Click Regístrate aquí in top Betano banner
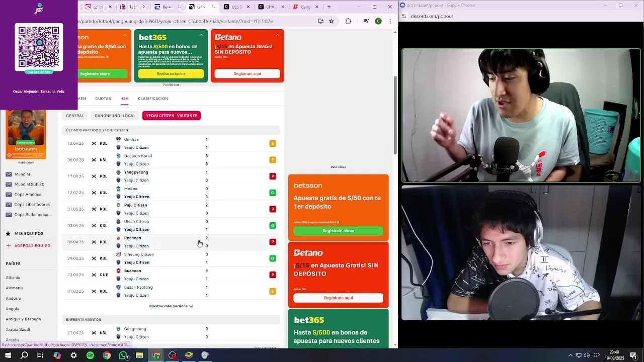The image size is (644, 362). [247, 74]
